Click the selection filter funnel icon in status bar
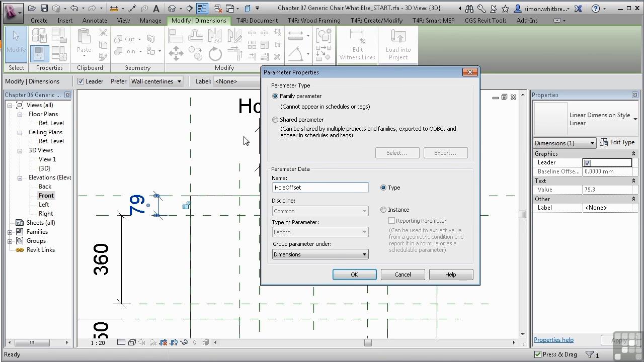The image size is (644, 362). [591, 354]
